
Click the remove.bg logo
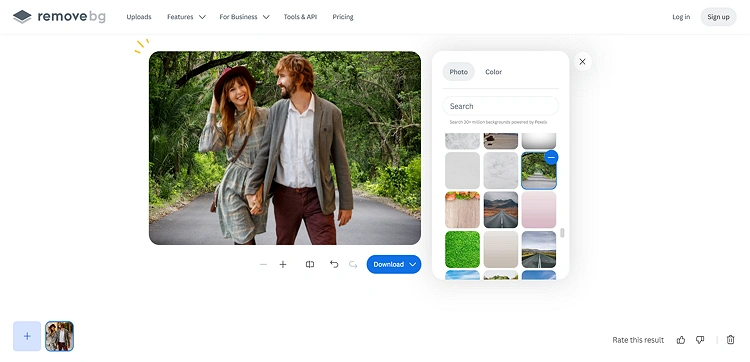point(59,17)
